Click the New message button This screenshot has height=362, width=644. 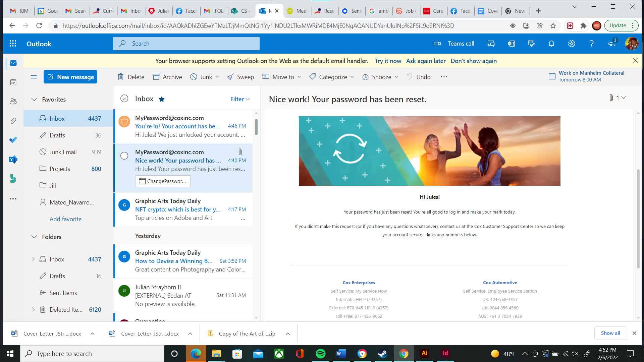point(70,77)
